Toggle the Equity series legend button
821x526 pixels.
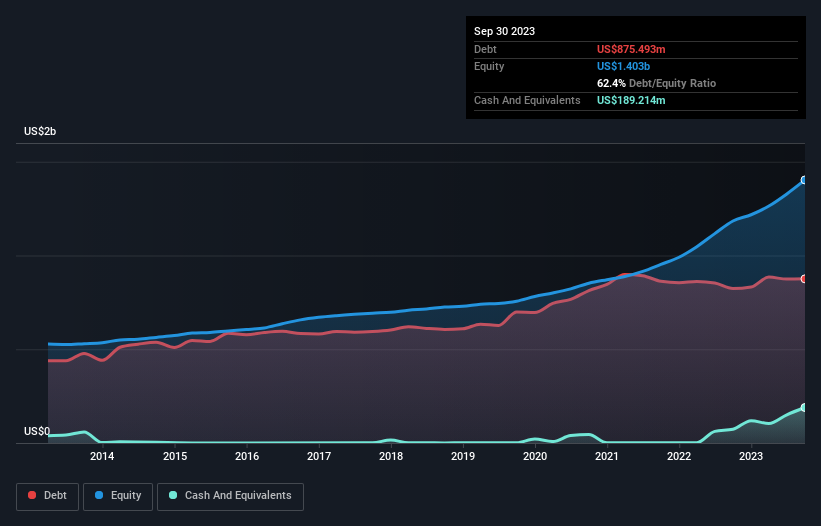[x=118, y=496]
